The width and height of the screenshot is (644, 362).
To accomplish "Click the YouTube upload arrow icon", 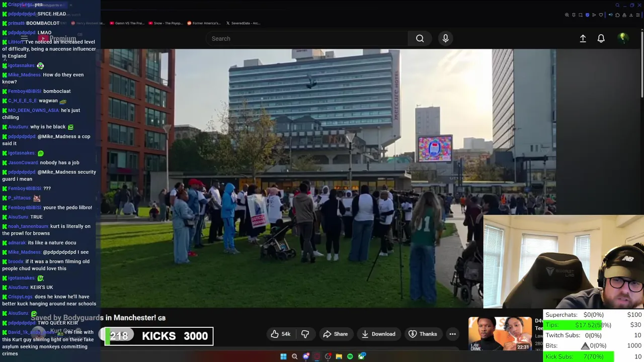I will coord(583,38).
